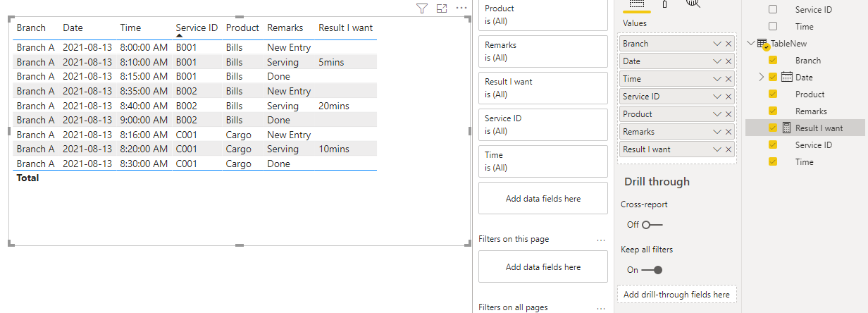This screenshot has width=868, height=313.
Task: Select the 8:30:00 AM time cell
Action: tap(144, 164)
